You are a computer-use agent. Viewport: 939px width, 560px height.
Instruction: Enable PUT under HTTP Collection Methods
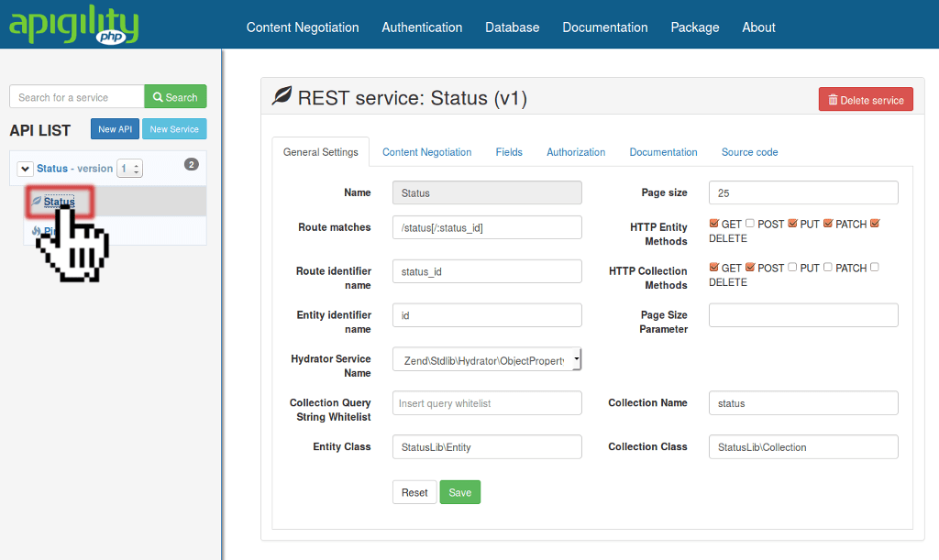[790, 268]
